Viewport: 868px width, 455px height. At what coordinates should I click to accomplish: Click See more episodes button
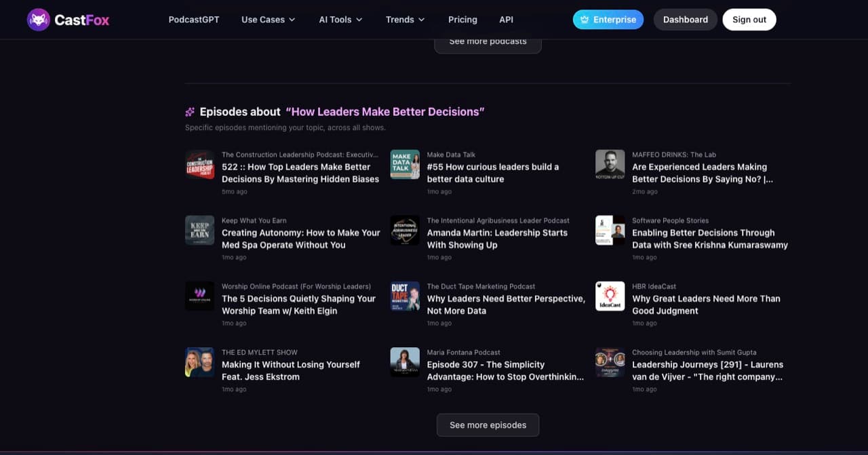(488, 425)
